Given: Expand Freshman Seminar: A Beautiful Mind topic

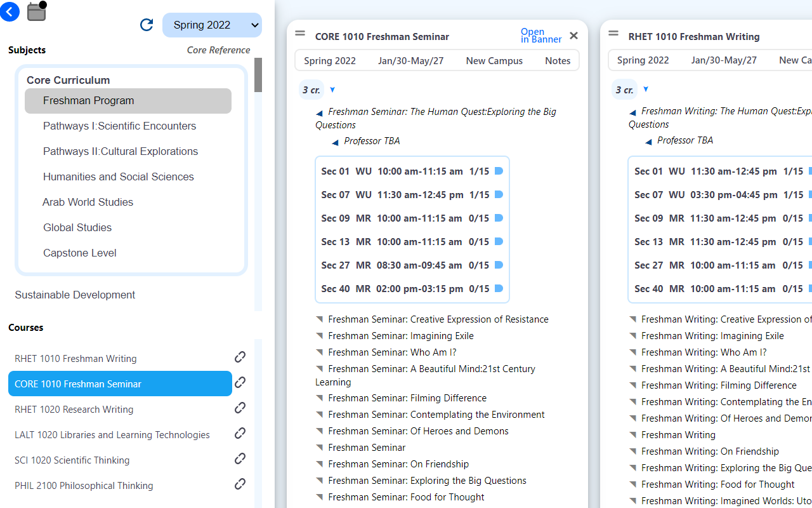Looking at the screenshot, I should pyautogui.click(x=319, y=368).
